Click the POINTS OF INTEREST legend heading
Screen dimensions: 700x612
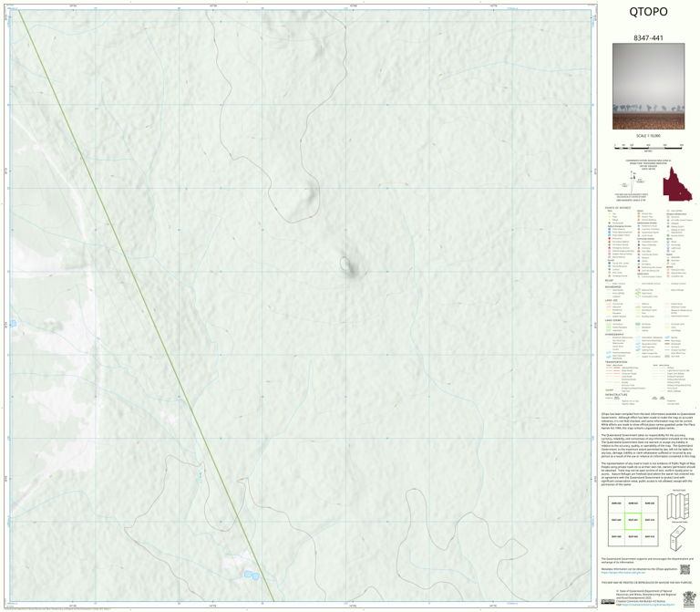coord(618,208)
